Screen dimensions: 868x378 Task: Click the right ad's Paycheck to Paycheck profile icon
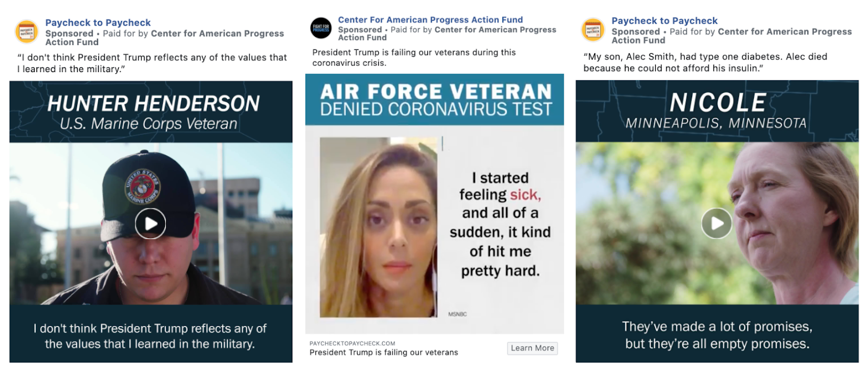(x=593, y=29)
